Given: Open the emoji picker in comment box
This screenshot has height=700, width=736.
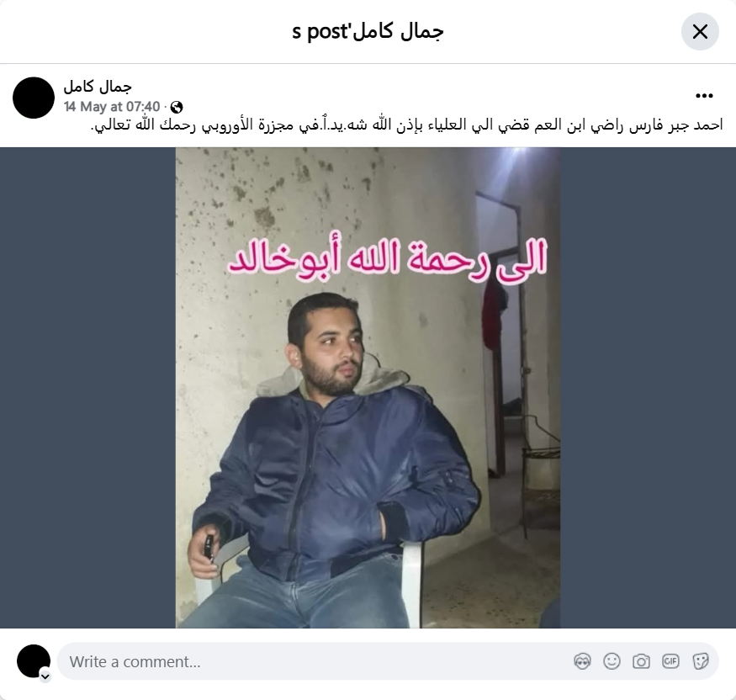Looking at the screenshot, I should pos(612,661).
